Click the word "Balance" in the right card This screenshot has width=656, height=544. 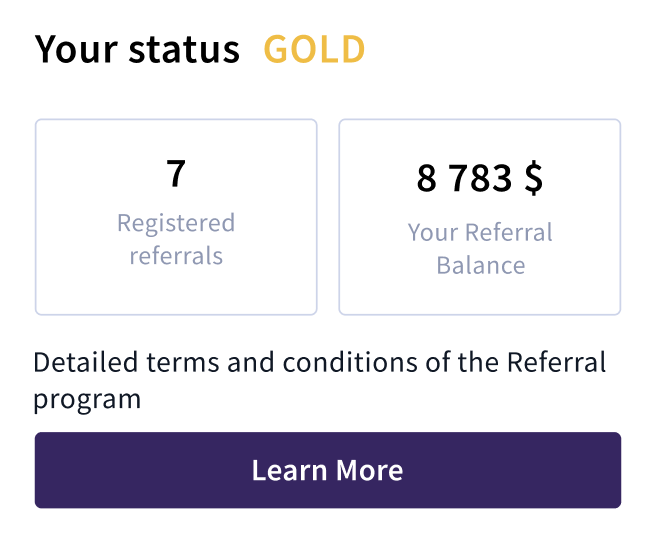(480, 266)
